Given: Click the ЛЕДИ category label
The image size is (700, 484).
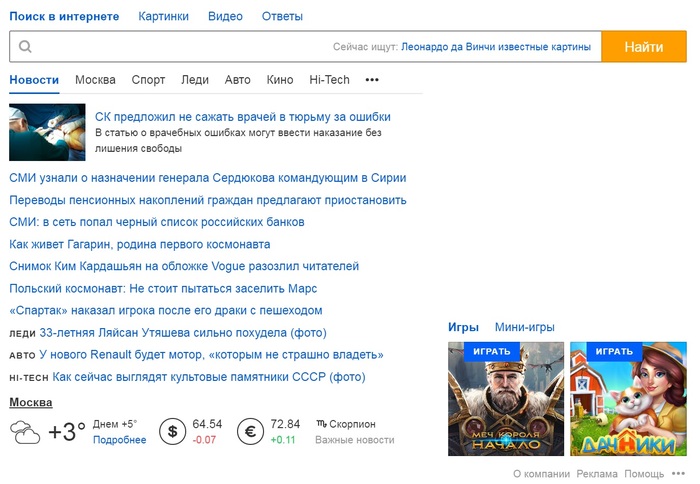Looking at the screenshot, I should [x=22, y=334].
